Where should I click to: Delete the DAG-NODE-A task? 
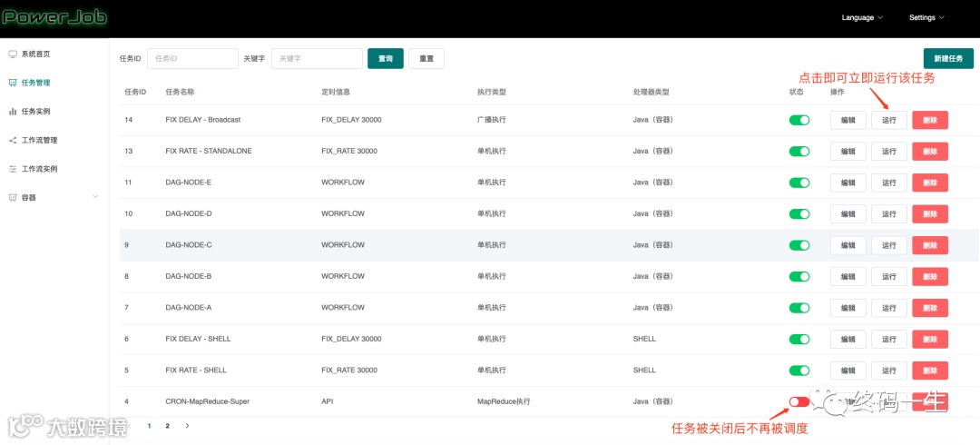(x=930, y=308)
